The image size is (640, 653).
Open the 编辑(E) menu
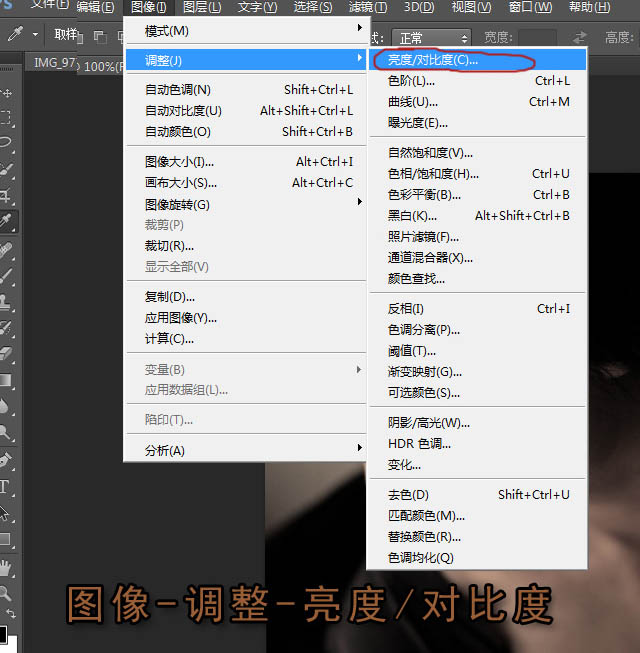95,7
